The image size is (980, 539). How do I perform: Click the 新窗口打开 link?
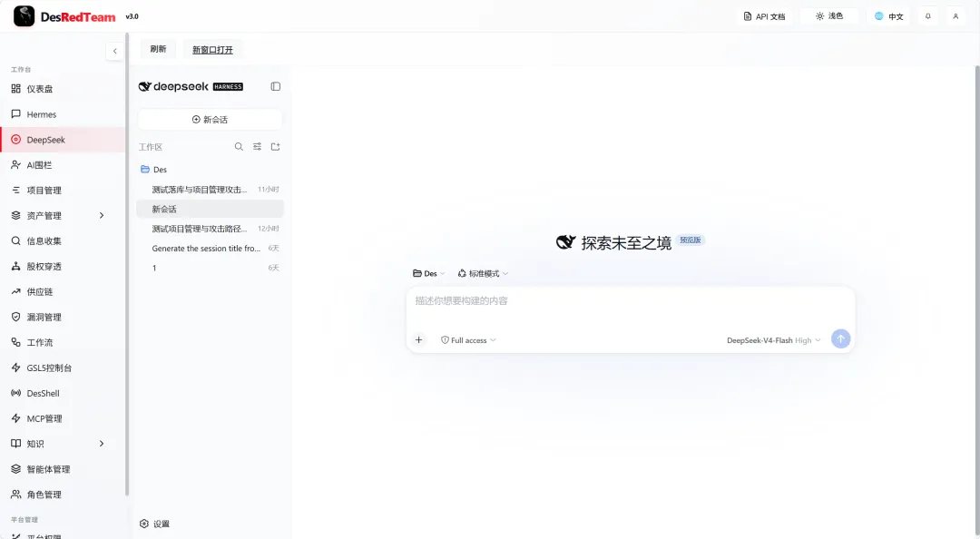[212, 50]
